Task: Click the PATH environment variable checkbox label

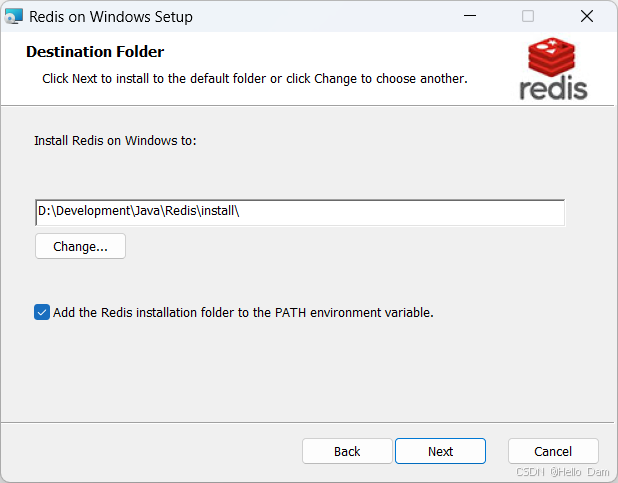Action: [x=243, y=312]
